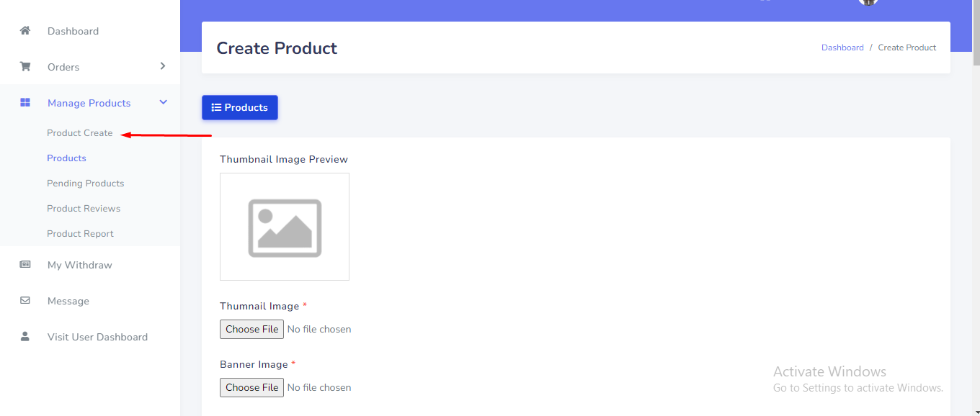The width and height of the screenshot is (980, 416).
Task: Click the Message envelope icon
Action: [x=25, y=301]
